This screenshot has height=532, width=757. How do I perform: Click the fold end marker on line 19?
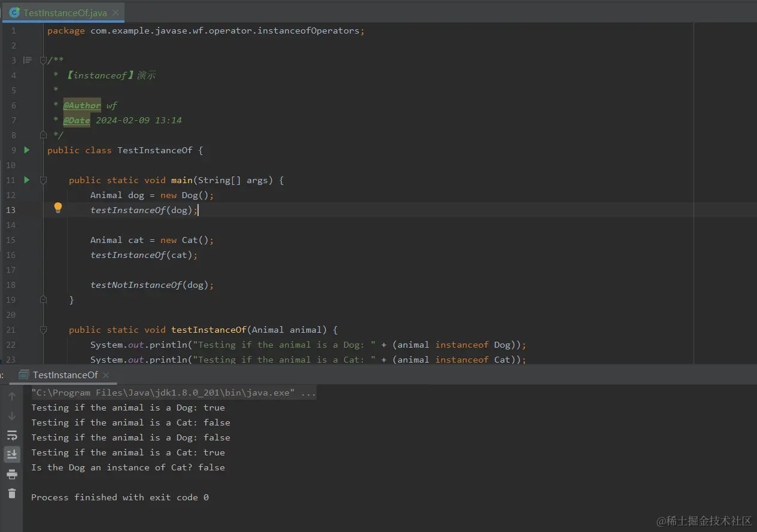tap(43, 299)
